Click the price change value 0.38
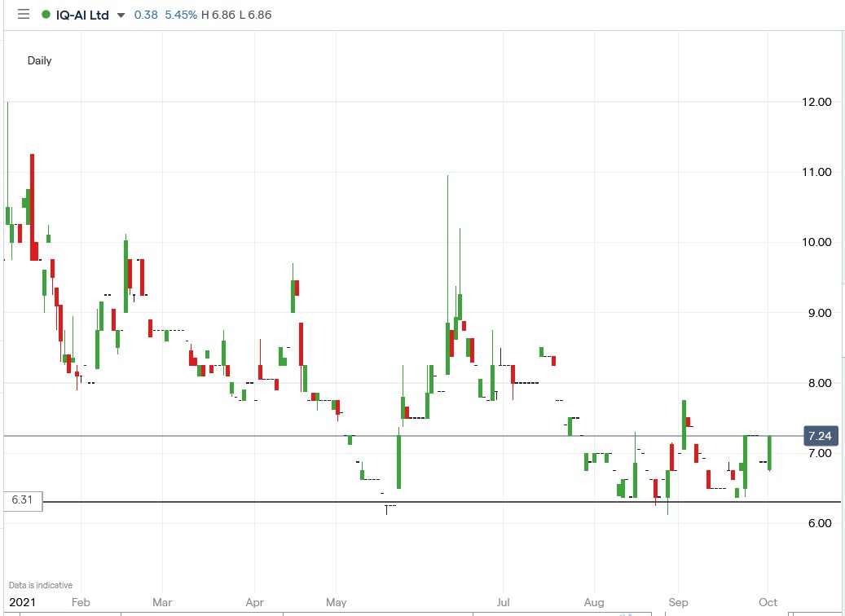845x616 pixels. (x=145, y=14)
